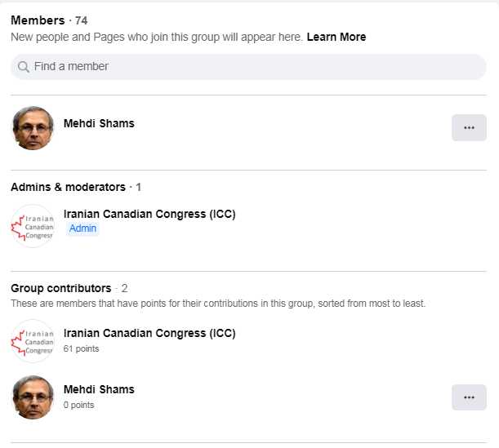Viewport: 499px width, 448px height.
Task: Click the ICC logo under Admins & moderators
Action: 33,226
